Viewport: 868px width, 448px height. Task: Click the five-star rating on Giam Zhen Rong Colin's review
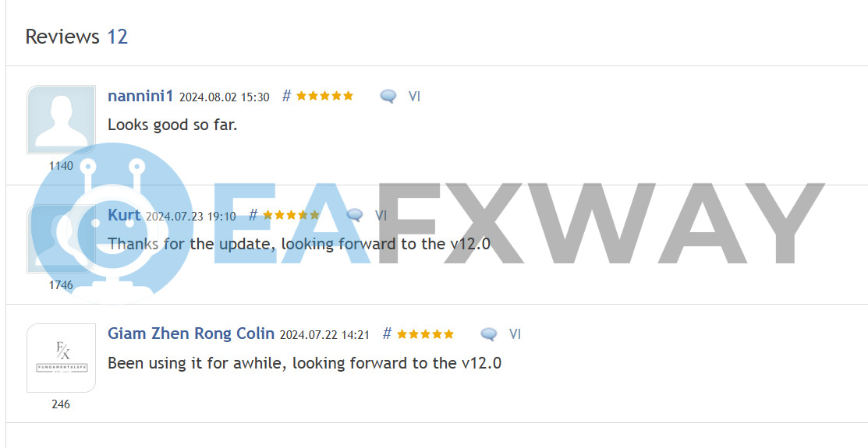click(425, 333)
